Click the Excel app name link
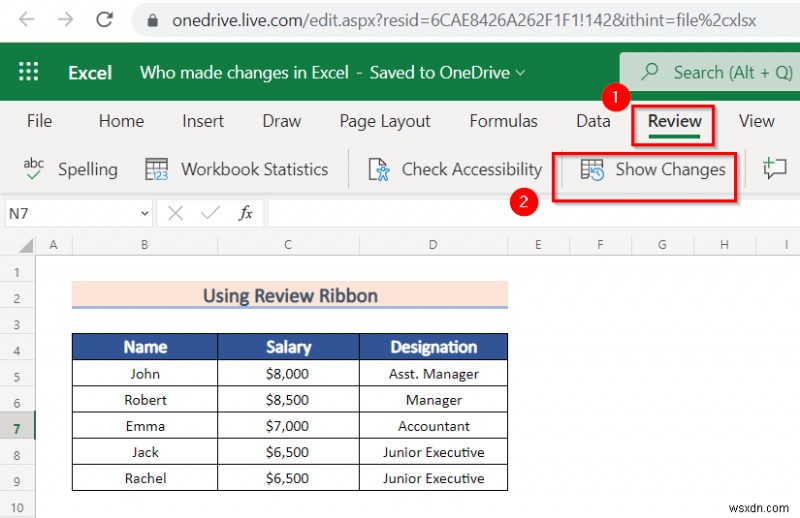800x518 pixels. click(90, 72)
